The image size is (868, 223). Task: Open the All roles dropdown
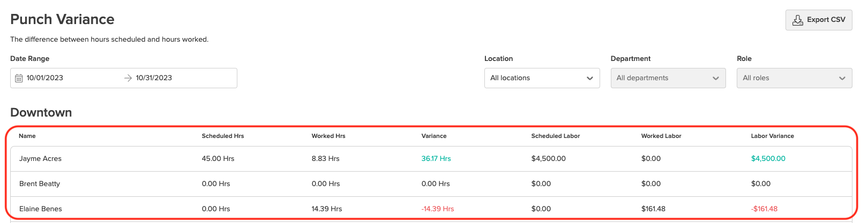[794, 78]
